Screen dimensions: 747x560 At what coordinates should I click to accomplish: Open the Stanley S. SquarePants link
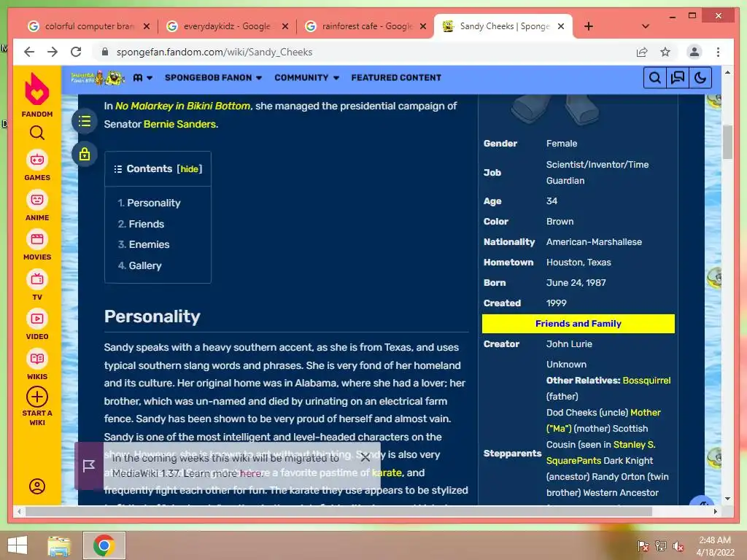(x=634, y=445)
